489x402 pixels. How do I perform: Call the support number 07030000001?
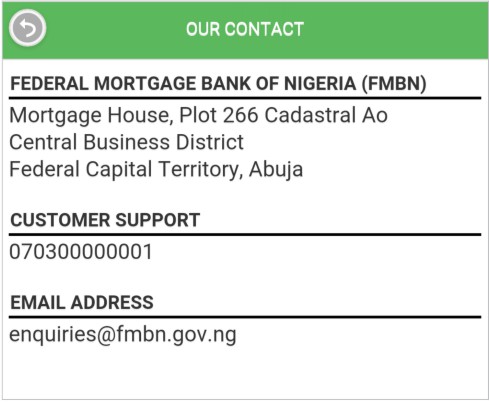pyautogui.click(x=81, y=251)
